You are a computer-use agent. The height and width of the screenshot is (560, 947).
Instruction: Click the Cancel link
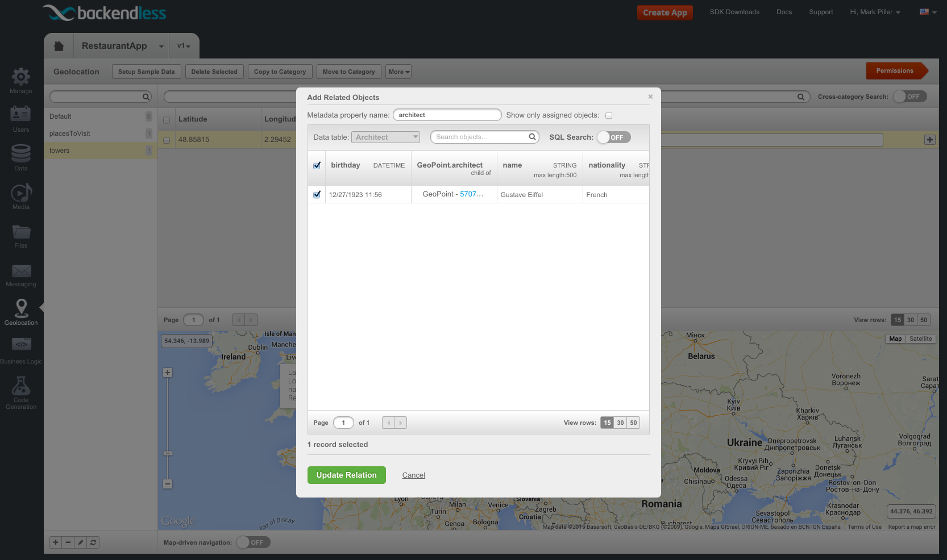click(414, 475)
